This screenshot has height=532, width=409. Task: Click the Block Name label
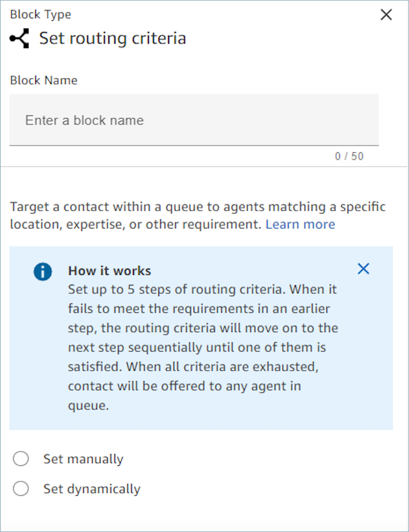click(42, 80)
